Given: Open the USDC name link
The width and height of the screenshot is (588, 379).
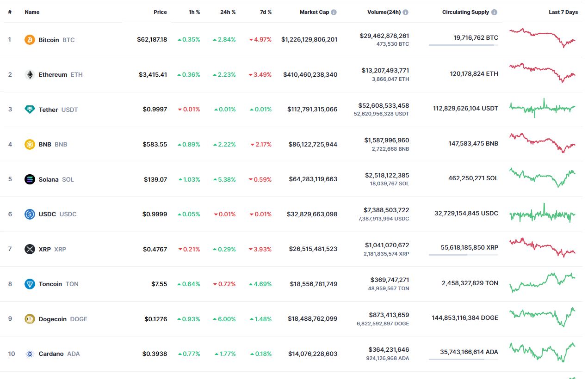Looking at the screenshot, I should coord(47,214).
